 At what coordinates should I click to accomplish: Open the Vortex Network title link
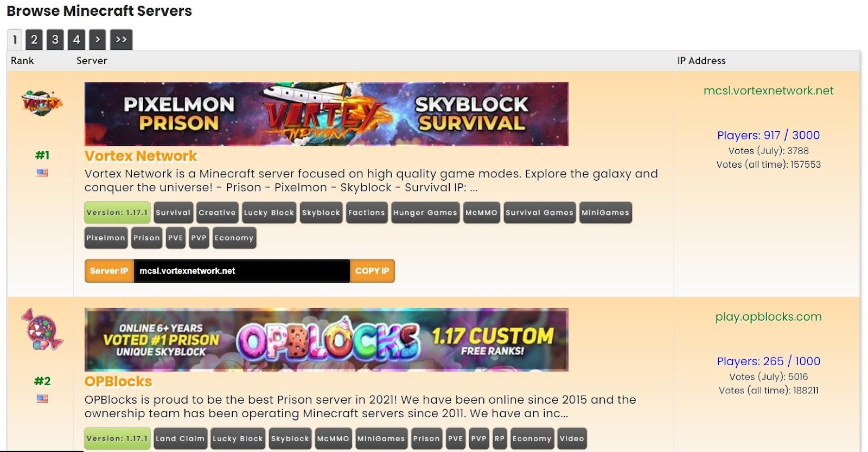pos(141,156)
